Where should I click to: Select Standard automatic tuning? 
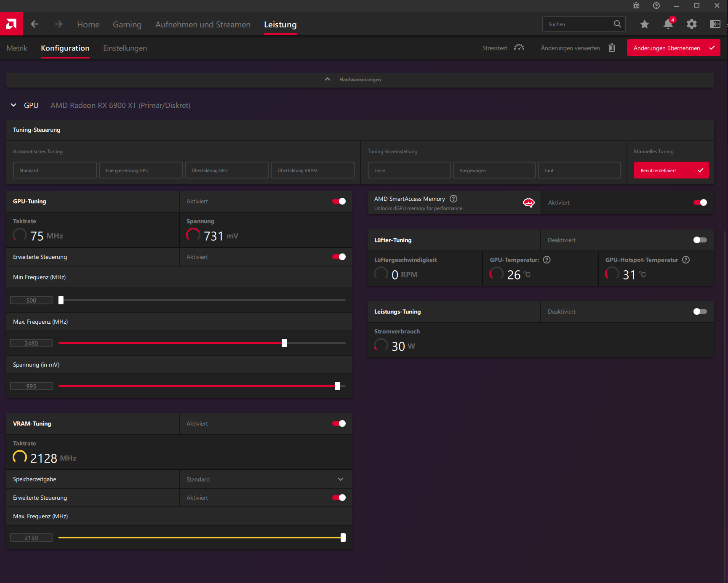coord(55,170)
